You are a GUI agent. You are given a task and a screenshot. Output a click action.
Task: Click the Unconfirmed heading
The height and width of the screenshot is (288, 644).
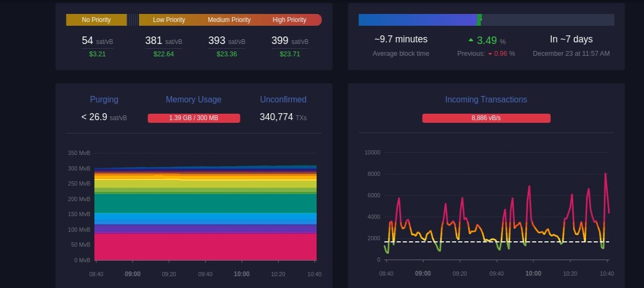click(283, 99)
